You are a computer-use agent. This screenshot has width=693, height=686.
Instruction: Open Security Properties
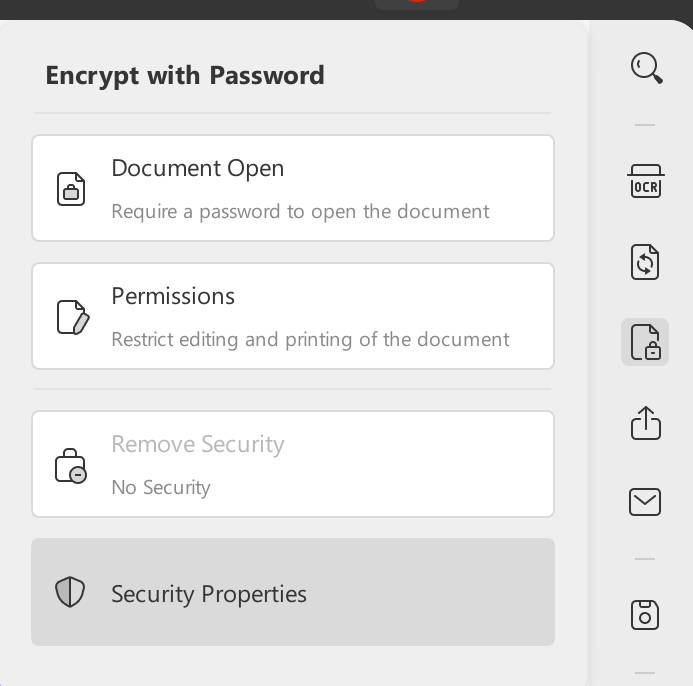pos(209,594)
